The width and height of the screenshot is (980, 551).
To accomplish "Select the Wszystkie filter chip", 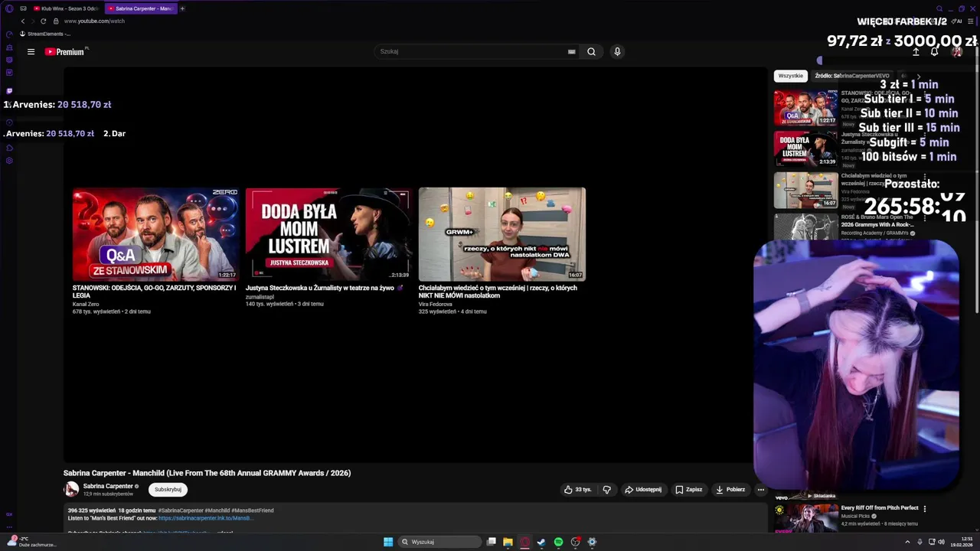I will (x=791, y=76).
